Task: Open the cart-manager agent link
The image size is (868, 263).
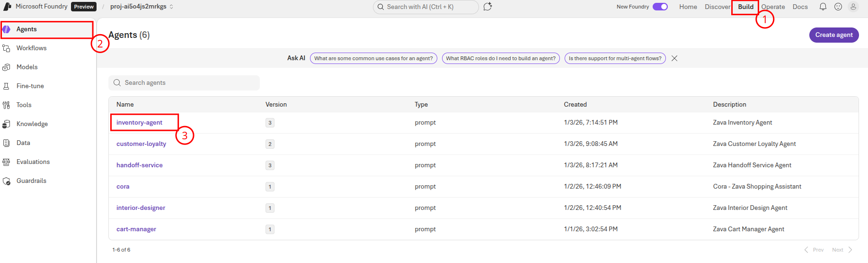Action: pos(136,229)
